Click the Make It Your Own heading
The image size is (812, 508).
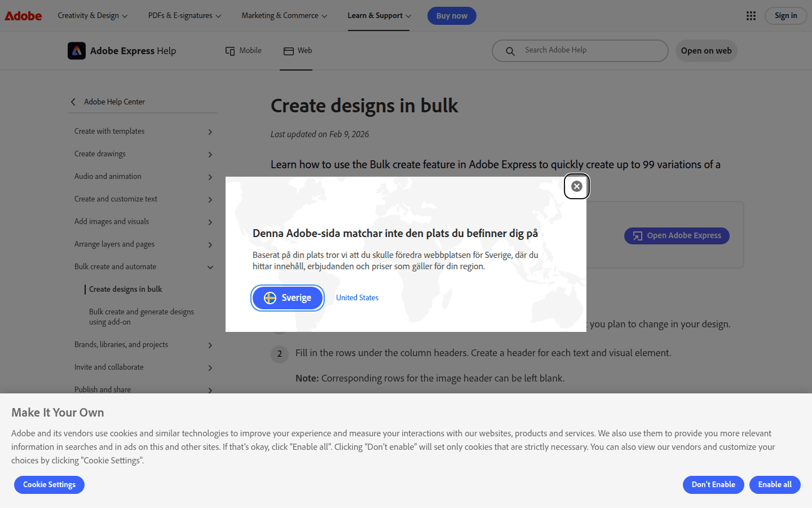pyautogui.click(x=58, y=413)
